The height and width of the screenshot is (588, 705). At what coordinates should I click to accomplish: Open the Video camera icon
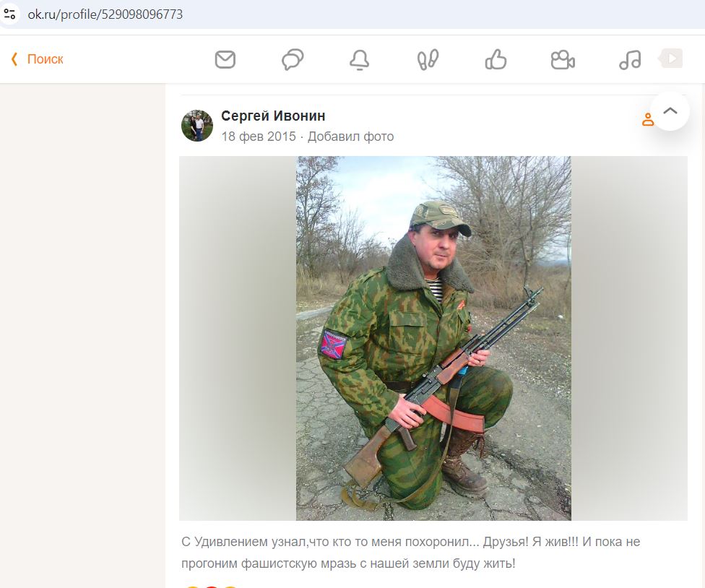(563, 60)
